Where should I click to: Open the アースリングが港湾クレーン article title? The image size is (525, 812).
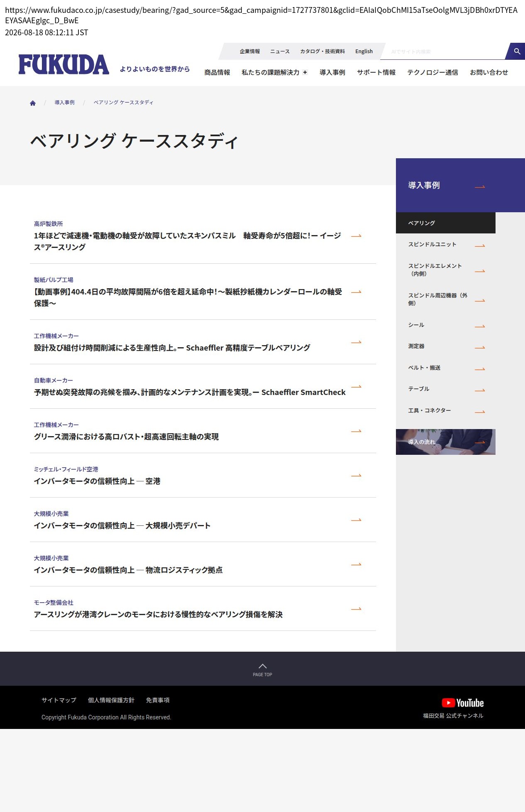click(x=158, y=614)
